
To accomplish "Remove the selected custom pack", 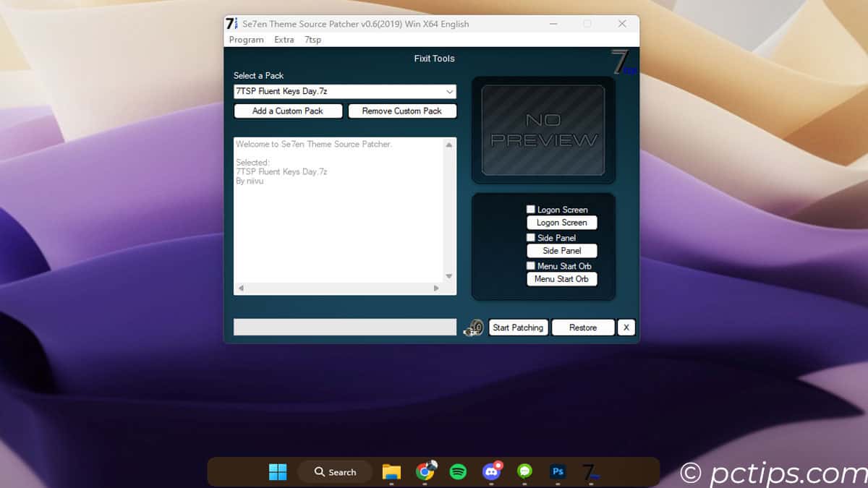I will pos(403,111).
